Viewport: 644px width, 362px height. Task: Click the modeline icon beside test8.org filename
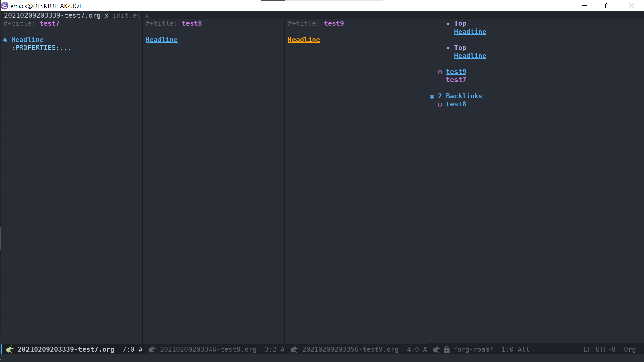click(152, 349)
